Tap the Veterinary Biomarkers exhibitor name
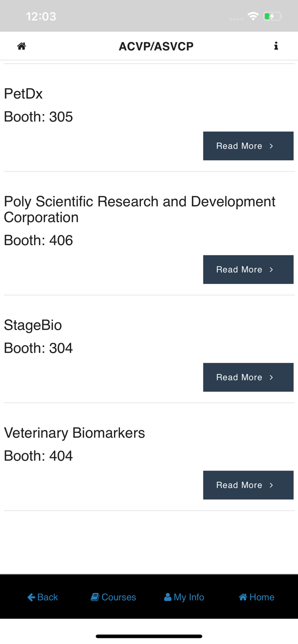This screenshot has height=644, width=298. (74, 433)
